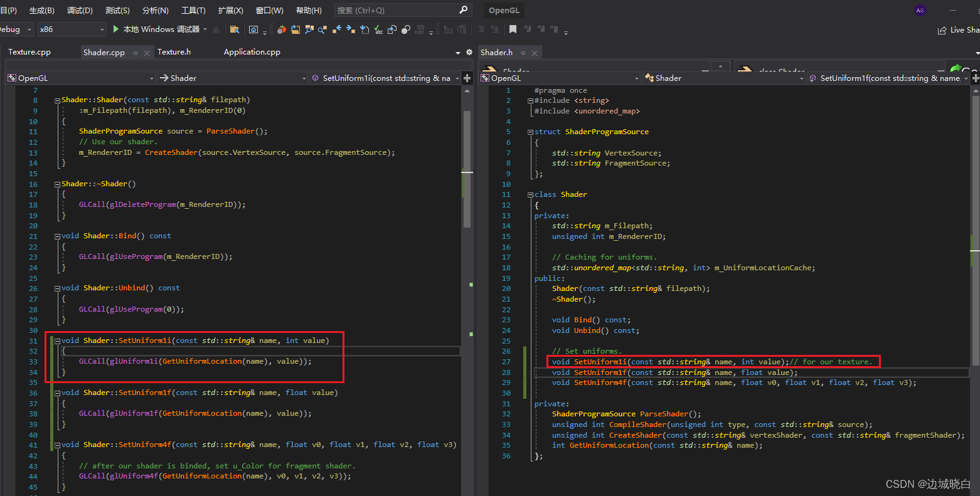The width and height of the screenshot is (980, 496).
Task: Toggle bookmark using the bookmark icon
Action: (513, 29)
